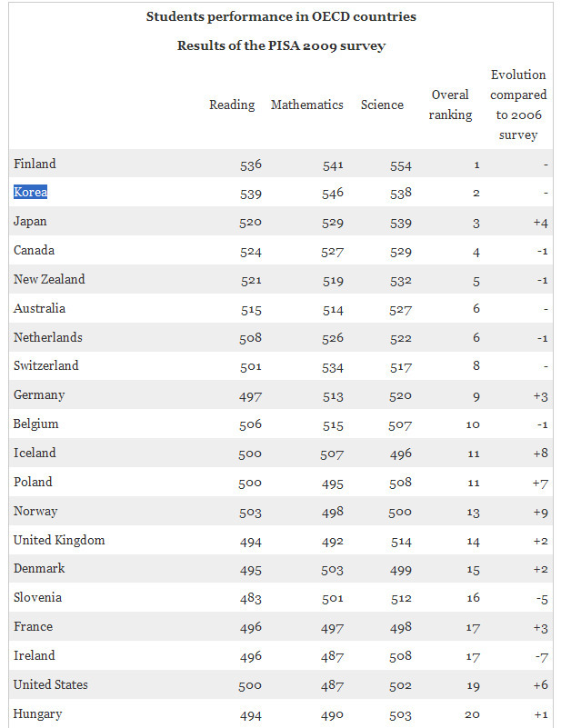Select the United States row label
The image size is (561, 728).
tap(51, 684)
